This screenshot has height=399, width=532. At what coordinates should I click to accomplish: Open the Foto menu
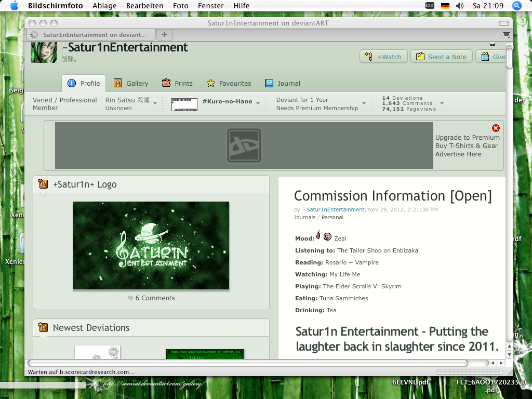180,6
